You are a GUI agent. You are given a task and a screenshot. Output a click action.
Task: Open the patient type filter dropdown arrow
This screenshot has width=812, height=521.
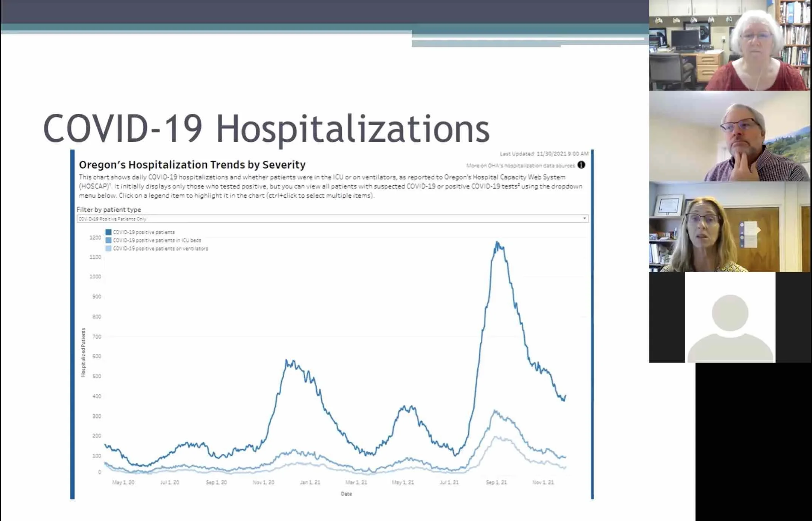point(584,219)
